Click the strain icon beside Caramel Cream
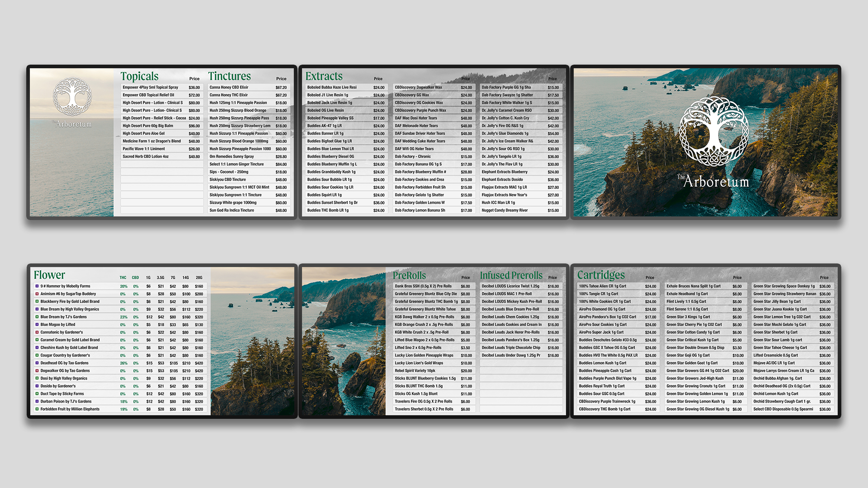 [37, 340]
